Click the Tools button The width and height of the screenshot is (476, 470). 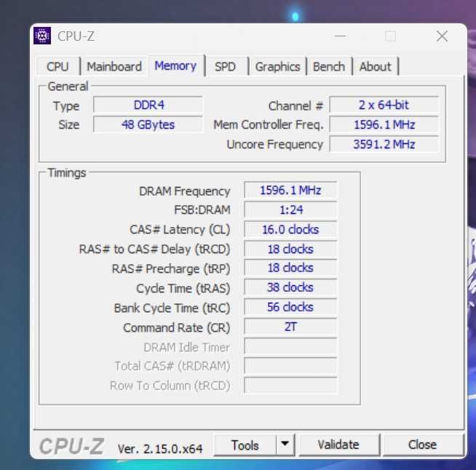pos(245,445)
